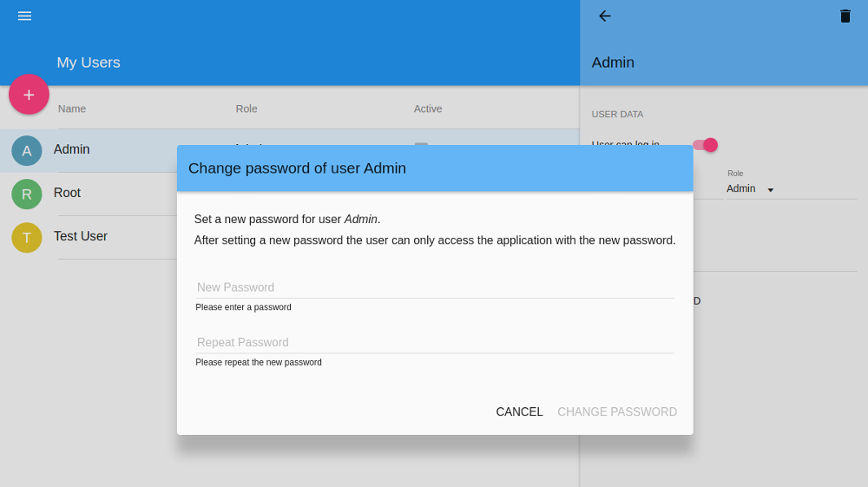Screen dimensions: 868x487
Task: Toggle the User can log in switch
Action: point(706,145)
